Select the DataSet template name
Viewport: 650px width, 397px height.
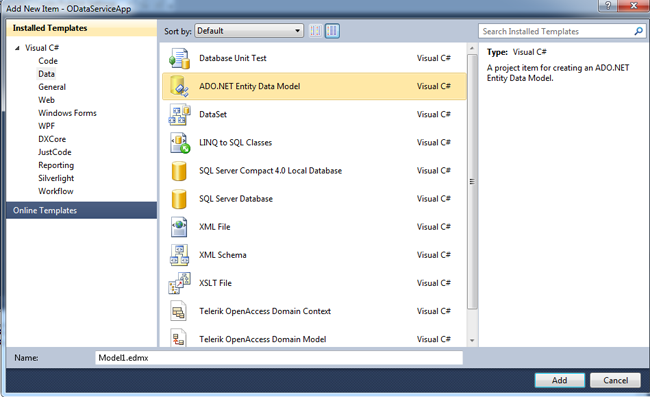pos(213,114)
